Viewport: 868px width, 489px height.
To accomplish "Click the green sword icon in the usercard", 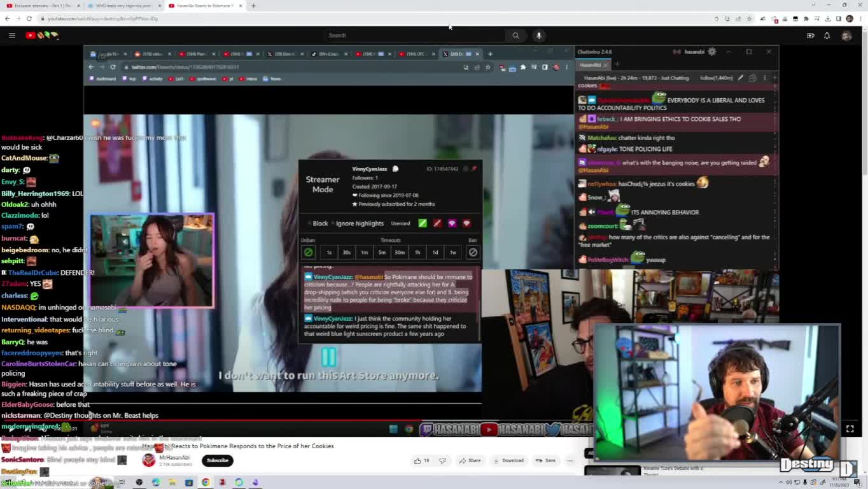I will (x=423, y=223).
